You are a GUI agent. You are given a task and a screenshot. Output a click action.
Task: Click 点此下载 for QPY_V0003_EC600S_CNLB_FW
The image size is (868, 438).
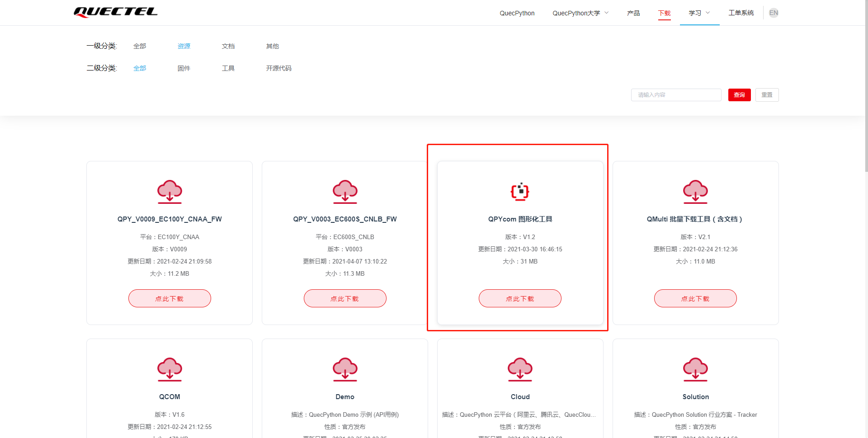coord(345,298)
